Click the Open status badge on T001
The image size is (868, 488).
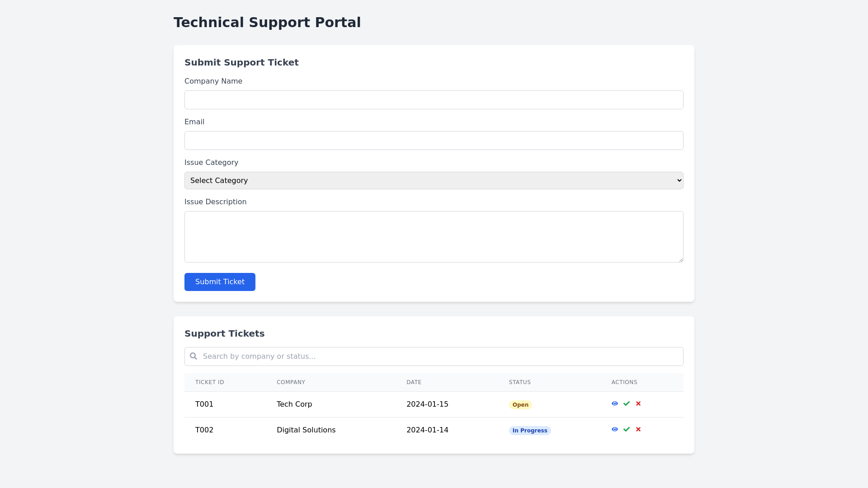coord(520,404)
